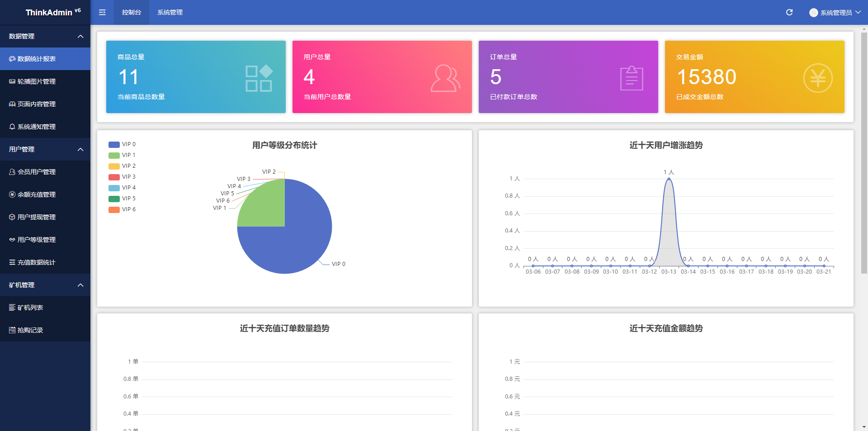Click the 03-13 peak point on user trend
Image resolution: width=868 pixels, height=431 pixels.
(669, 179)
